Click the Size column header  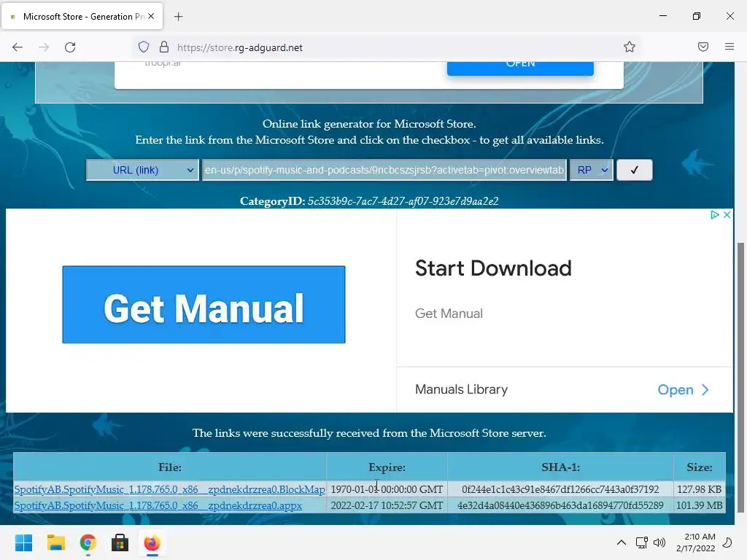click(x=700, y=467)
